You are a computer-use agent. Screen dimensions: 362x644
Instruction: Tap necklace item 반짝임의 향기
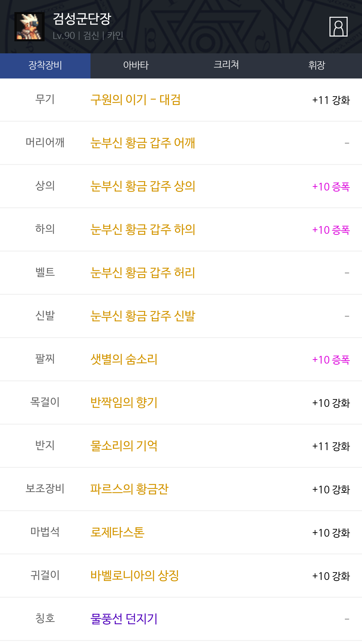pos(124,403)
